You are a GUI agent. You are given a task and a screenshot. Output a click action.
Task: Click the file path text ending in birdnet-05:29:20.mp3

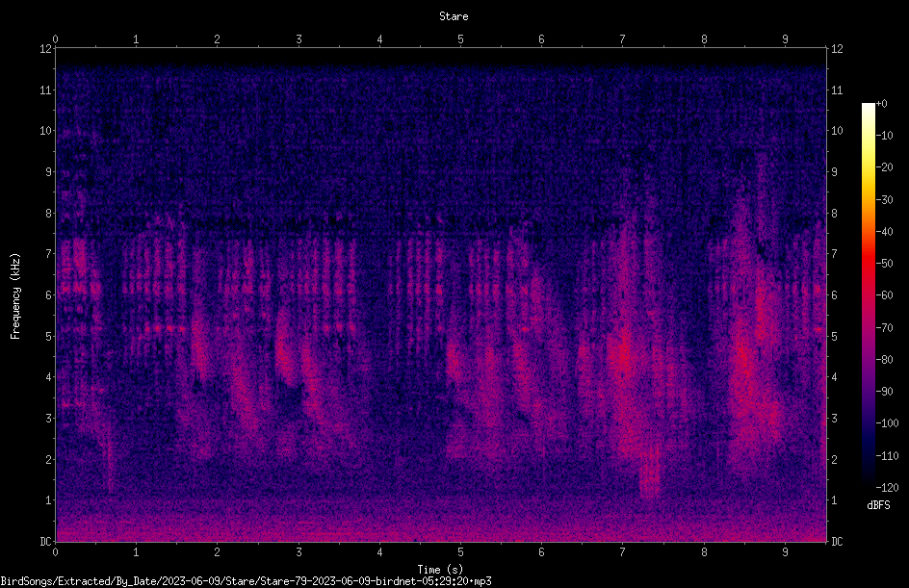click(x=246, y=581)
